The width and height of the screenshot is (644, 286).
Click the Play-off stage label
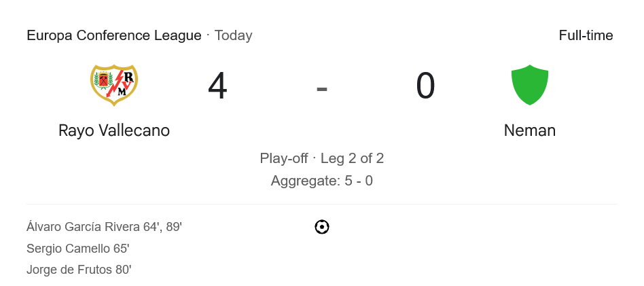click(284, 158)
